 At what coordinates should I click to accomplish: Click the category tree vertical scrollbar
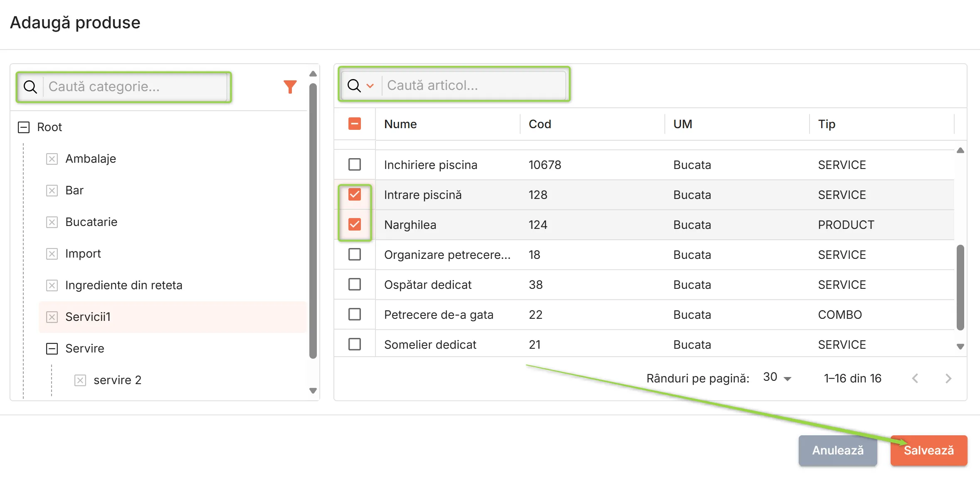click(x=313, y=221)
